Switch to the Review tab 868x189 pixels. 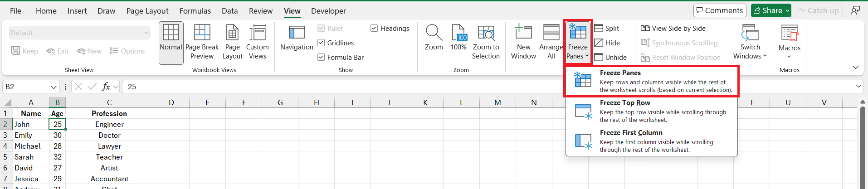pos(261,11)
